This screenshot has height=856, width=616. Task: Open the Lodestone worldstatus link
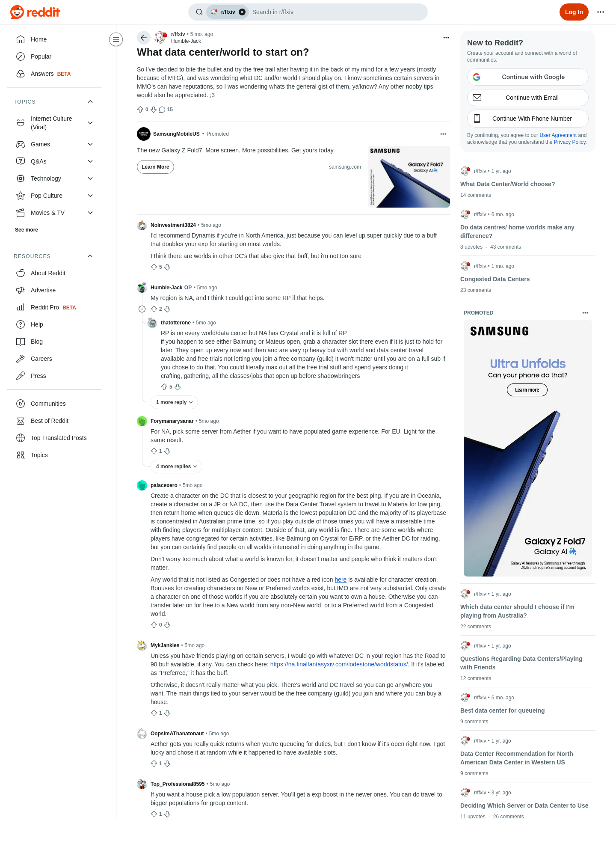point(339,664)
